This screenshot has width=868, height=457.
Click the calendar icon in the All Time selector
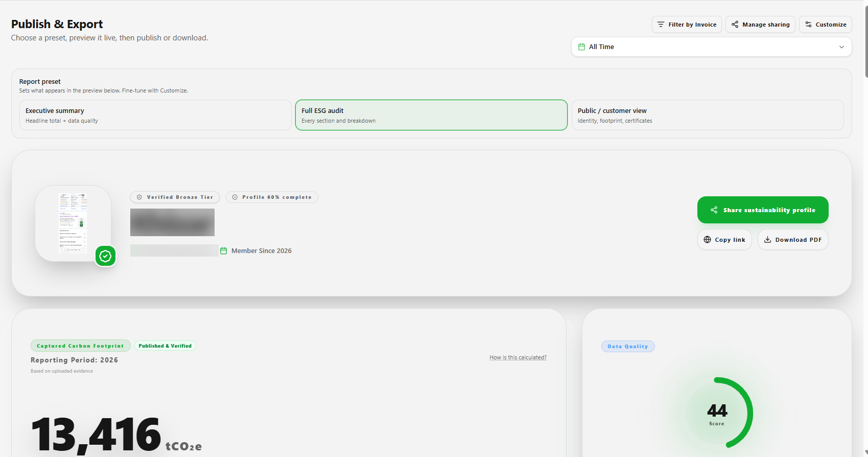click(581, 47)
